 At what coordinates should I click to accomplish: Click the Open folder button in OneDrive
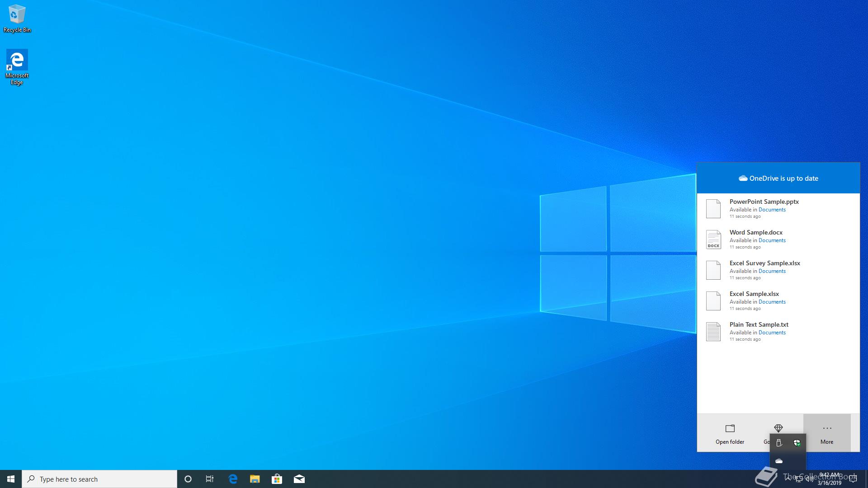coord(730,434)
